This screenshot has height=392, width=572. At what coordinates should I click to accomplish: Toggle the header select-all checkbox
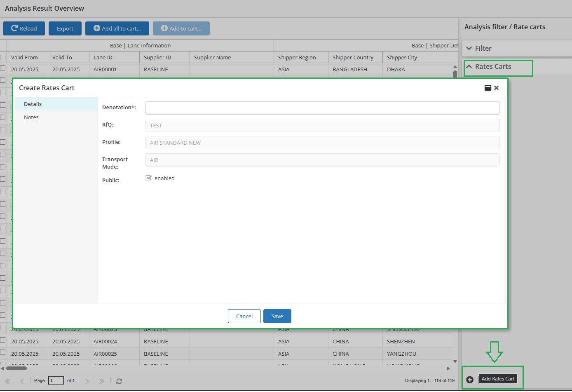(3, 57)
